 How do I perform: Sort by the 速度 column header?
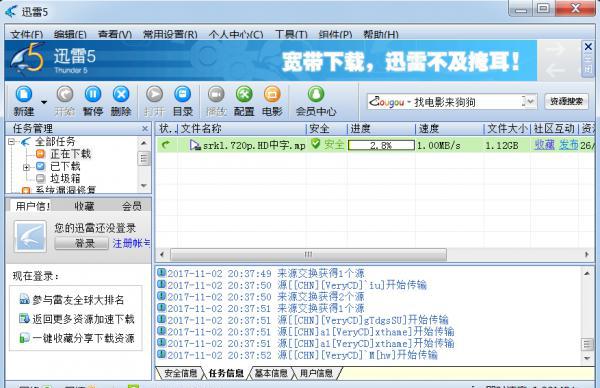[x=450, y=129]
